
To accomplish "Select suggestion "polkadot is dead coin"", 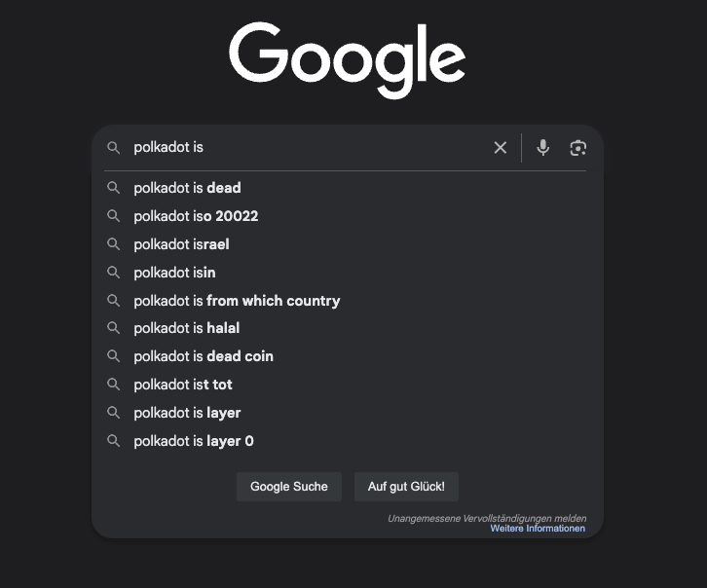I will pyautogui.click(x=204, y=356).
